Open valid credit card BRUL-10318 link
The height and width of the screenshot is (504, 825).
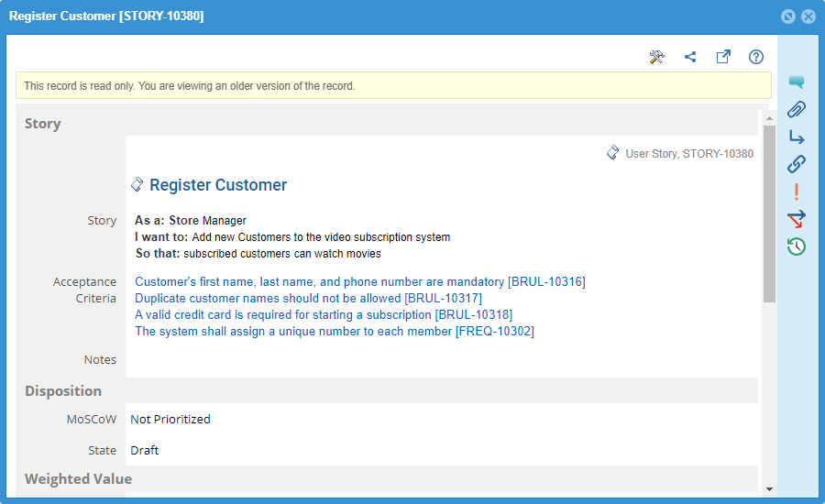coord(324,315)
